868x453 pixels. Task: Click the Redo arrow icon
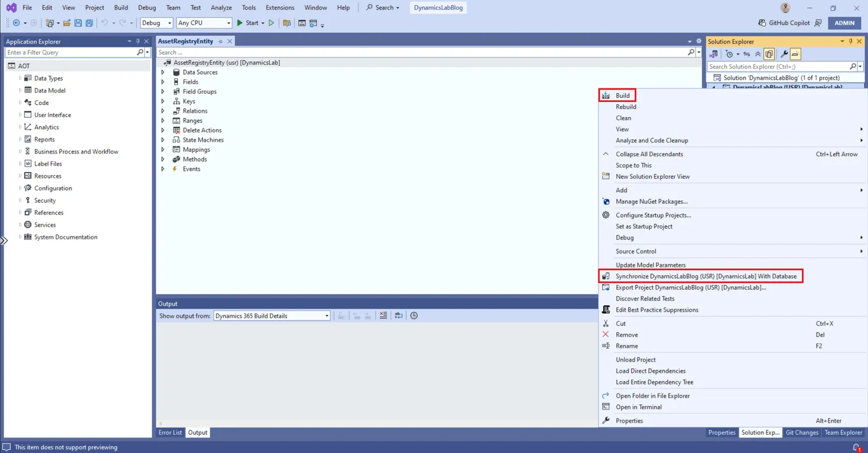coord(123,23)
